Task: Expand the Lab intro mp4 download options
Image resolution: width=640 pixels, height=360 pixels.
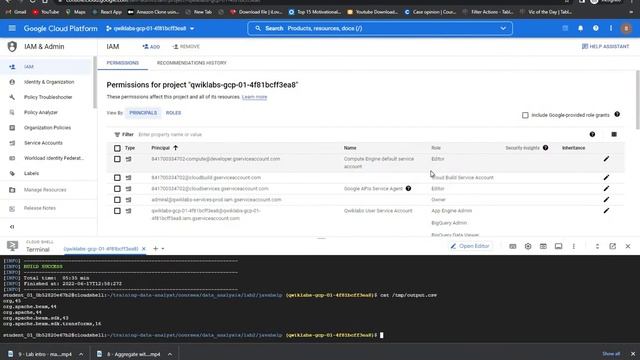Action: coord(81,354)
